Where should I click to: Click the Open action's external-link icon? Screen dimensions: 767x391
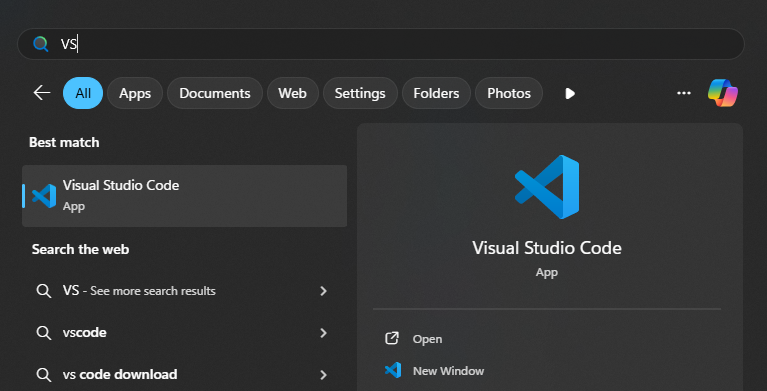tap(392, 339)
